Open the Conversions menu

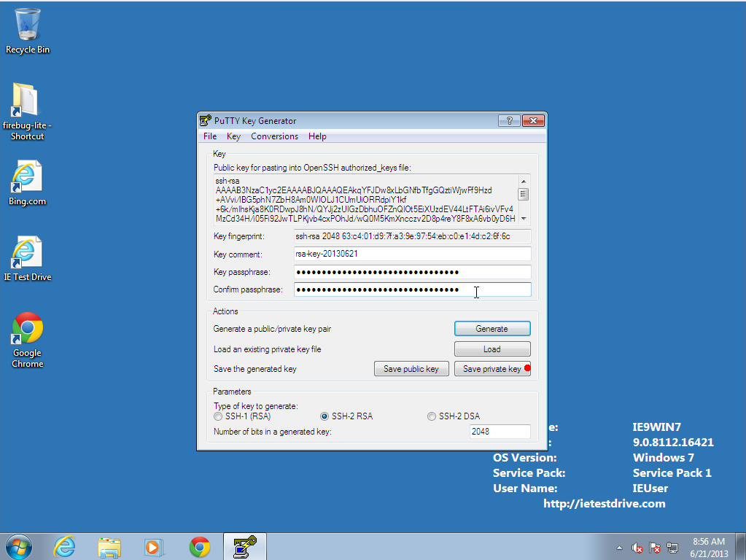[274, 136]
